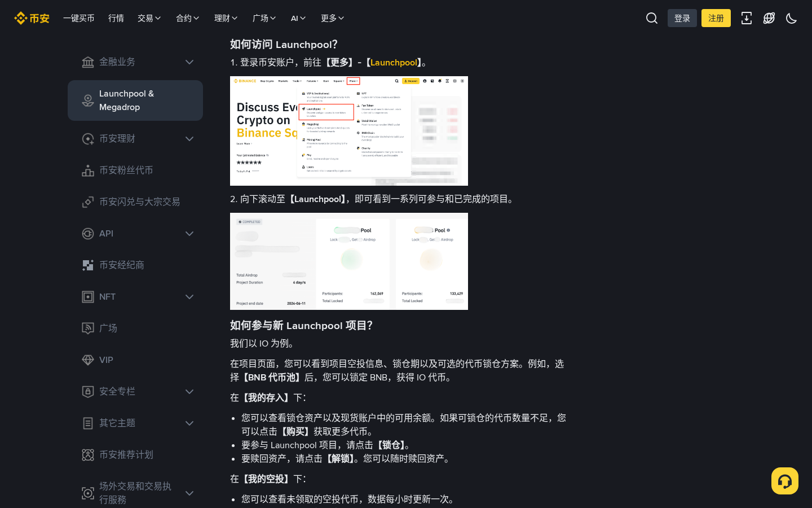Viewport: 812px width, 508px height.
Task: Click the 币安闪兑与大宗交易 sidebar icon
Action: (x=88, y=202)
